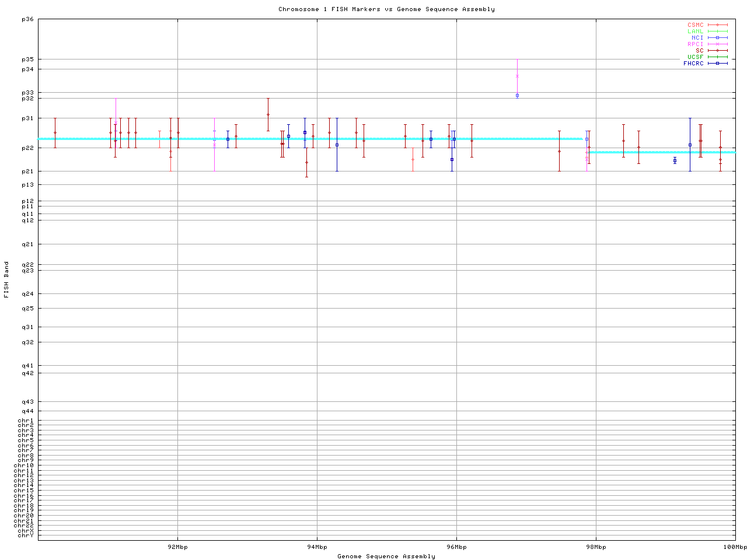Click the LANL legend marker line

[x=717, y=32]
